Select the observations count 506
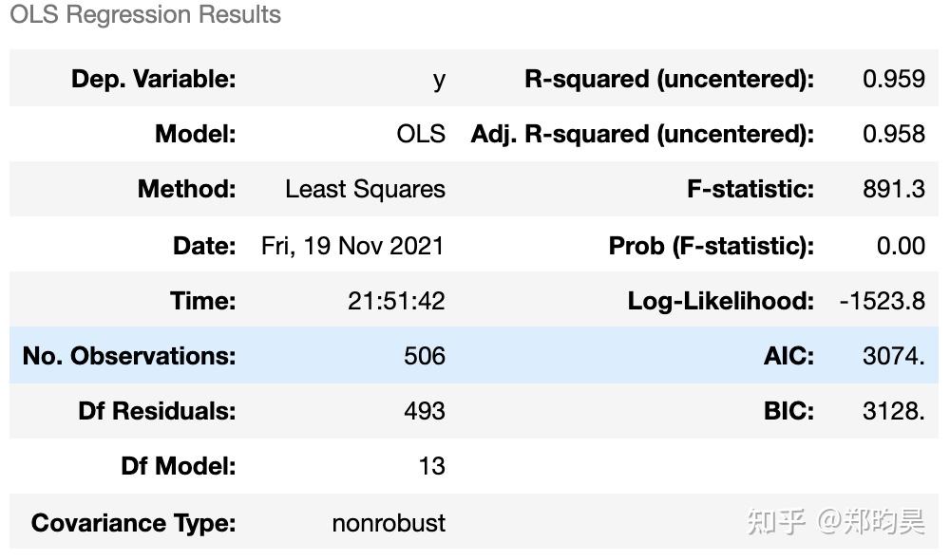Screen dimensions: 950x560 pyautogui.click(x=425, y=356)
